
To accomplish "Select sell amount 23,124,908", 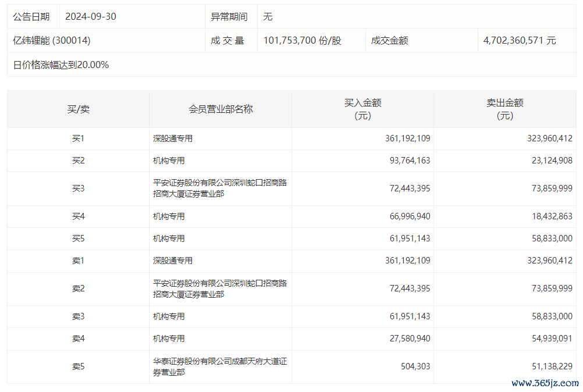I will 552,161.
